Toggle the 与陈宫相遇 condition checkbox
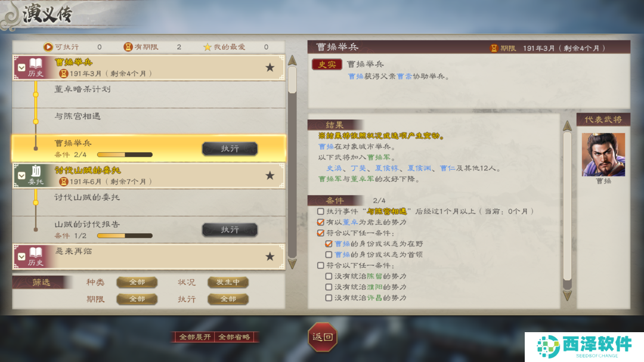 pyautogui.click(x=321, y=211)
